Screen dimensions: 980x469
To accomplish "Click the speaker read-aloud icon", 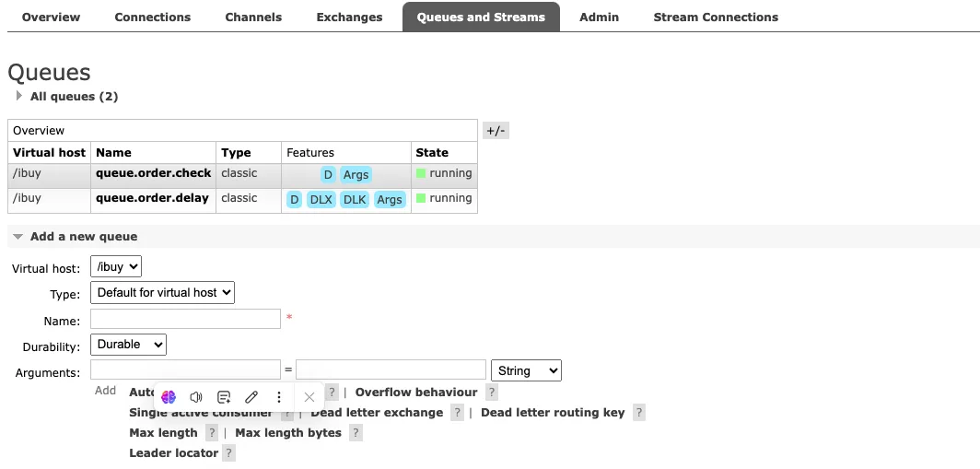I will click(x=196, y=397).
